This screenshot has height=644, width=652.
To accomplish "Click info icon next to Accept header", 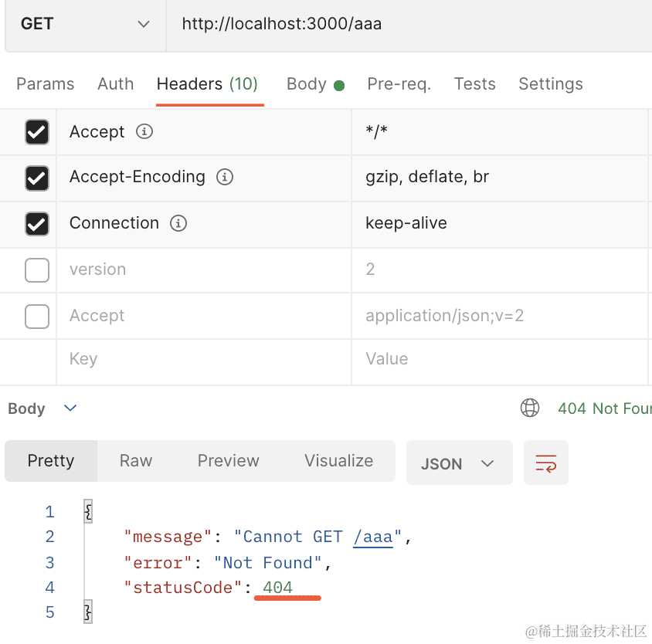I will (x=144, y=132).
